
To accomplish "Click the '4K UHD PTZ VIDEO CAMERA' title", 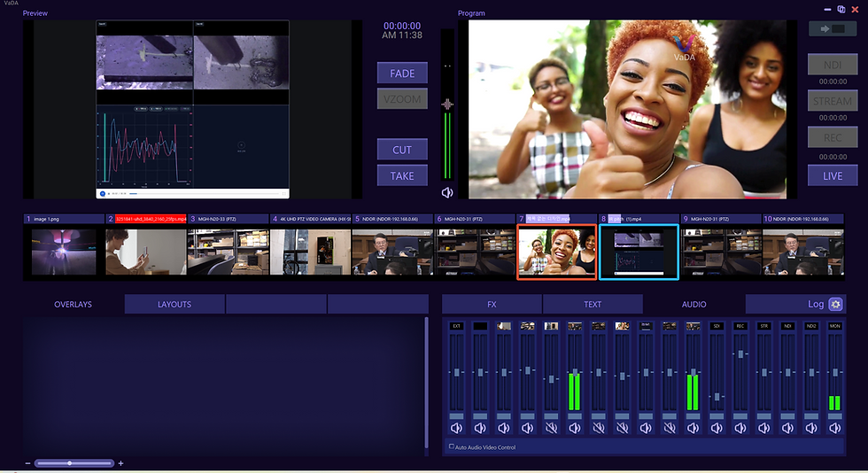I will [315, 219].
